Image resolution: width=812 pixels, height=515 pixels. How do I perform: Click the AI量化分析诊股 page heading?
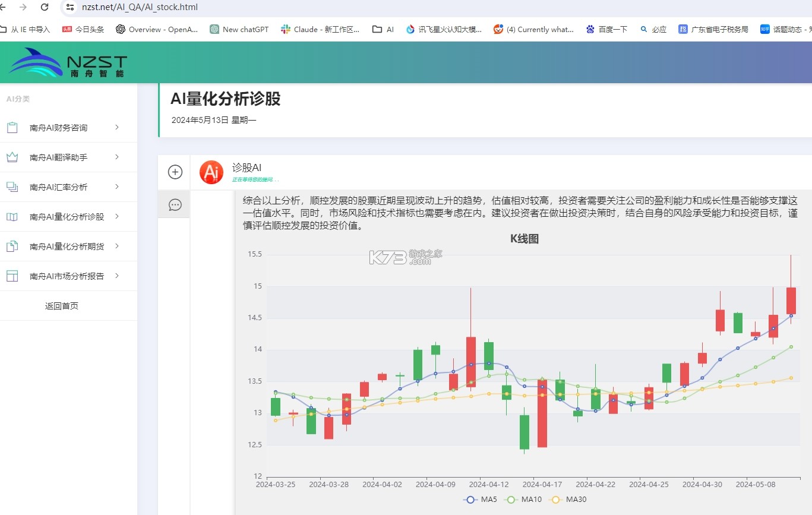pos(226,99)
